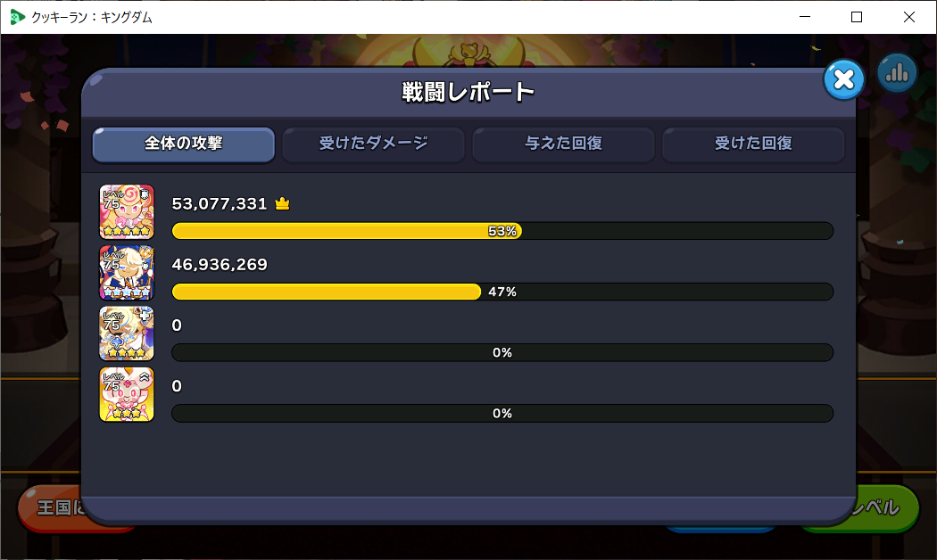937x560 pixels.
Task: Click the 戦闘レポート title header
Action: (468, 92)
